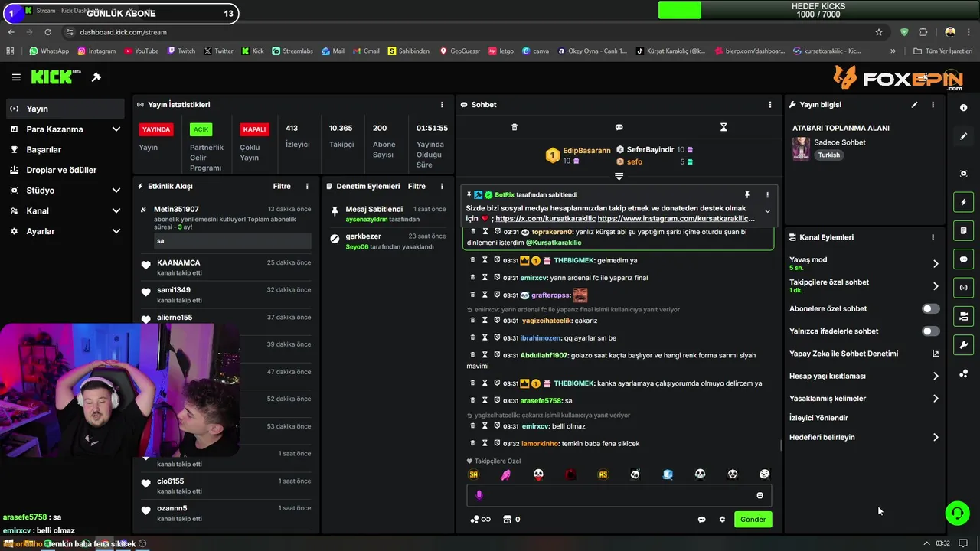Open Yayın İstatistikleri panel three-dot menu
The height and width of the screenshot is (551, 980).
pyautogui.click(x=442, y=104)
